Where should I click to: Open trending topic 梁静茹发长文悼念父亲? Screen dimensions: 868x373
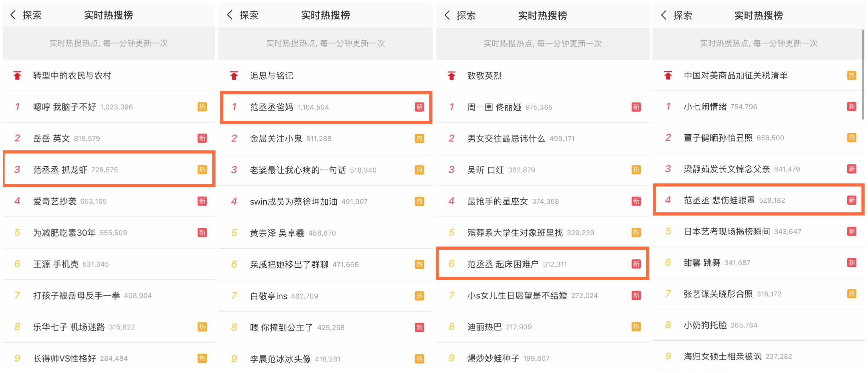click(x=726, y=169)
